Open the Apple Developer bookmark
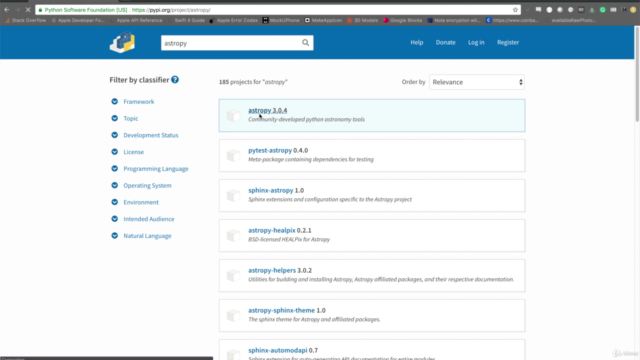 (78, 20)
